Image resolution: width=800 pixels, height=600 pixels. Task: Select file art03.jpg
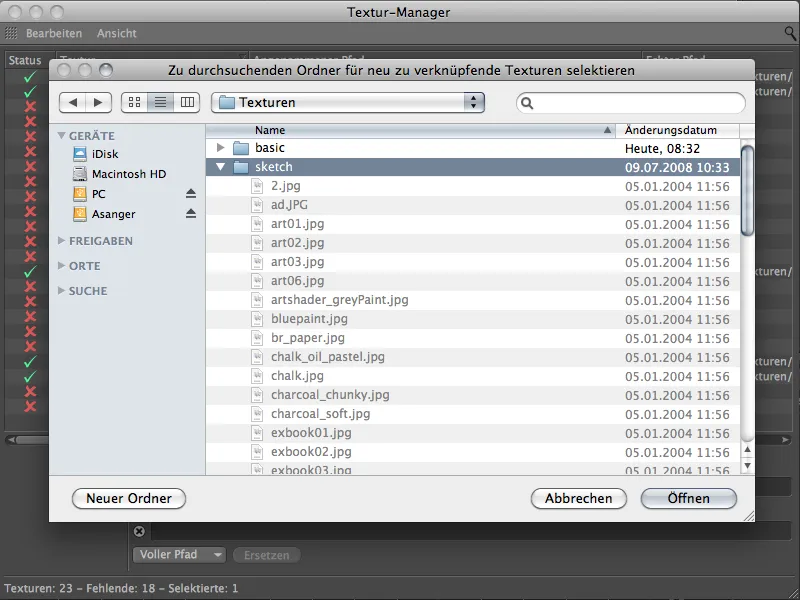point(297,262)
